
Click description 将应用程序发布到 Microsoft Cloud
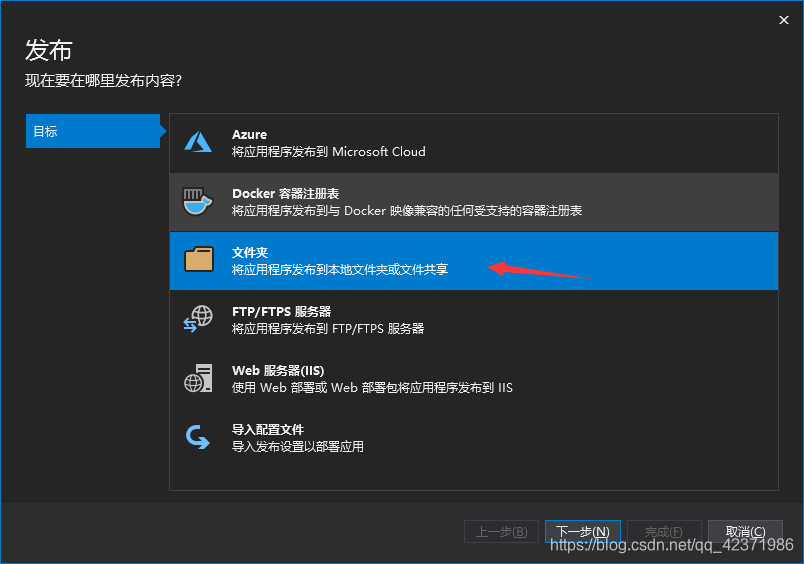(x=329, y=152)
